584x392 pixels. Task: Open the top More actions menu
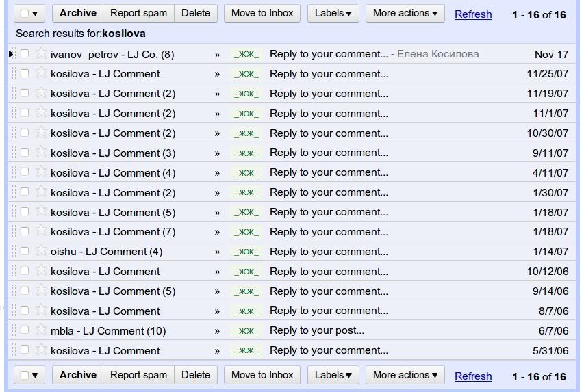(405, 13)
